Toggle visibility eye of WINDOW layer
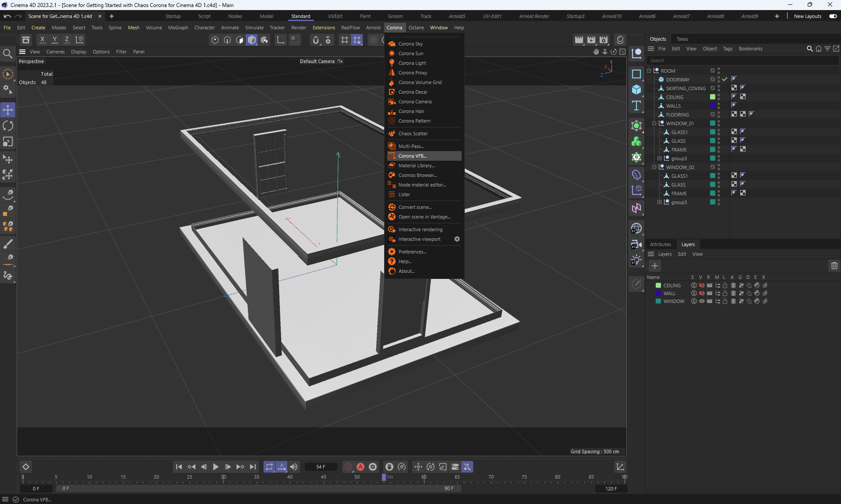 702,301
